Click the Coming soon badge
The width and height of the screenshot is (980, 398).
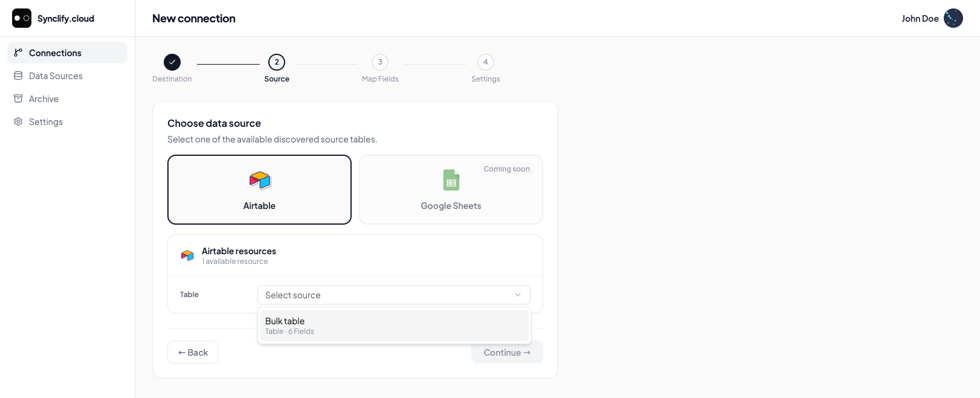pos(506,169)
